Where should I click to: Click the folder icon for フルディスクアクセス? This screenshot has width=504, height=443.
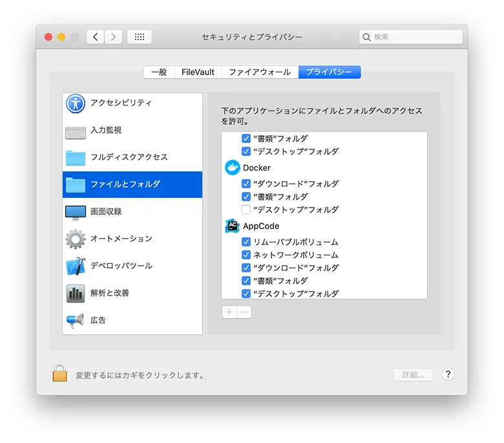[x=76, y=158]
